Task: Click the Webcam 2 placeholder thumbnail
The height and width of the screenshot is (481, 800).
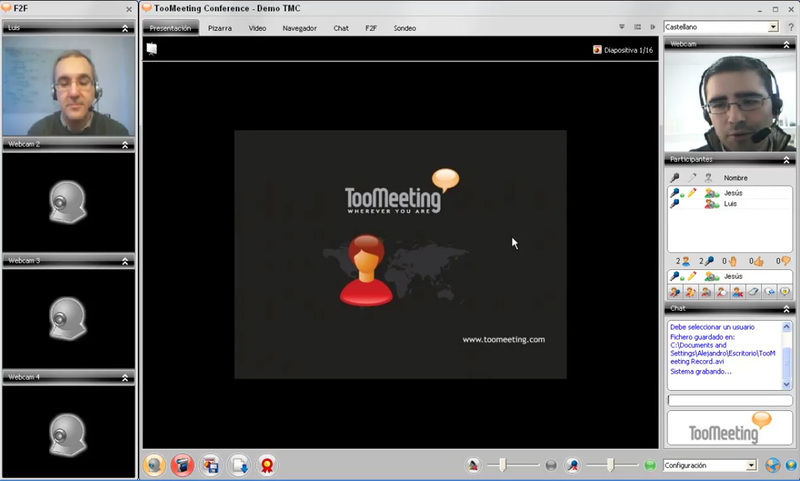Action: point(68,202)
